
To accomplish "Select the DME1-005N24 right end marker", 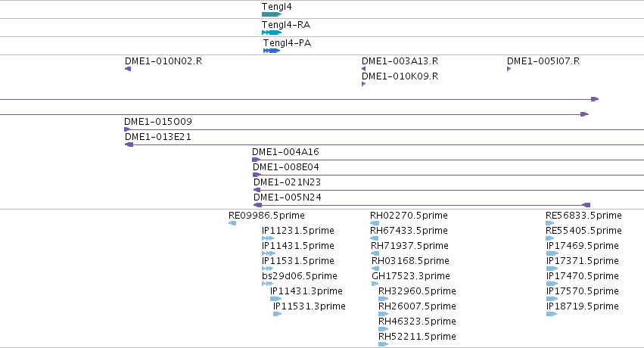I will [586, 205].
